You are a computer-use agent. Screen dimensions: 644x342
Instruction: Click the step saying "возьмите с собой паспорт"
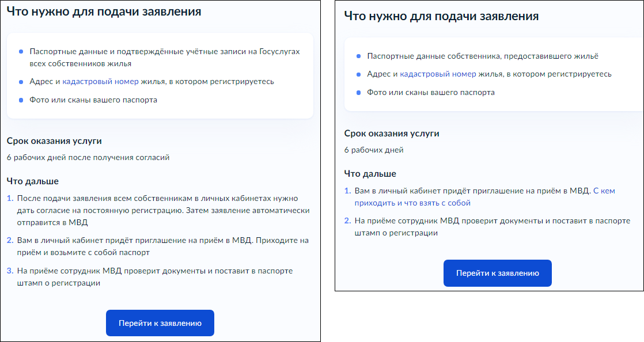point(163,246)
